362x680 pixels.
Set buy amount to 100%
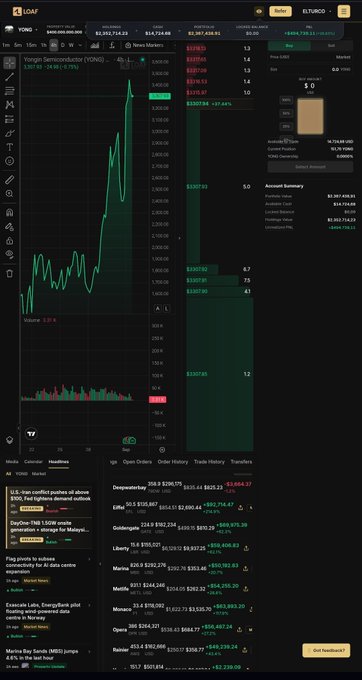286,100
